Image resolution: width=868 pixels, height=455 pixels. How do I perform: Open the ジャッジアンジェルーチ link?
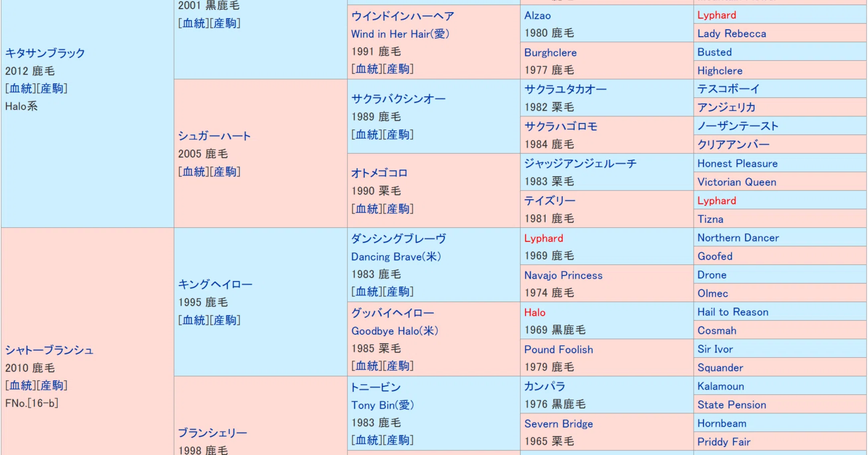tap(580, 164)
